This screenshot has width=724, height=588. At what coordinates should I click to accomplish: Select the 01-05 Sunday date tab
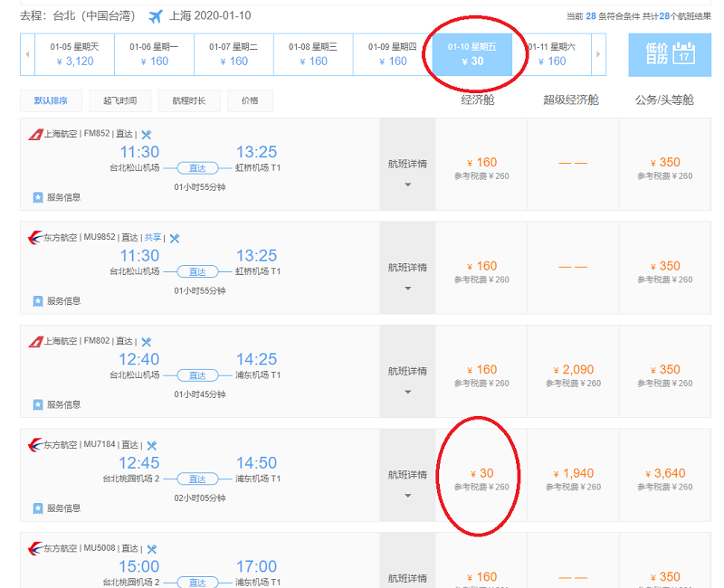tap(75, 54)
